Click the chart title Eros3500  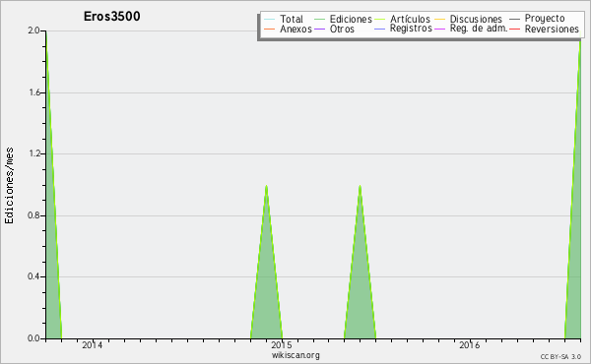(x=112, y=16)
